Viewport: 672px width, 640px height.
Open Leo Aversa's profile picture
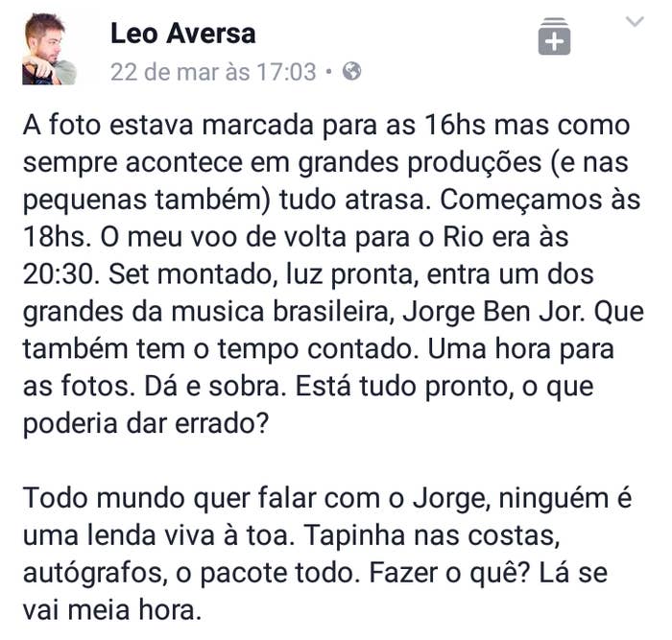click(x=49, y=48)
